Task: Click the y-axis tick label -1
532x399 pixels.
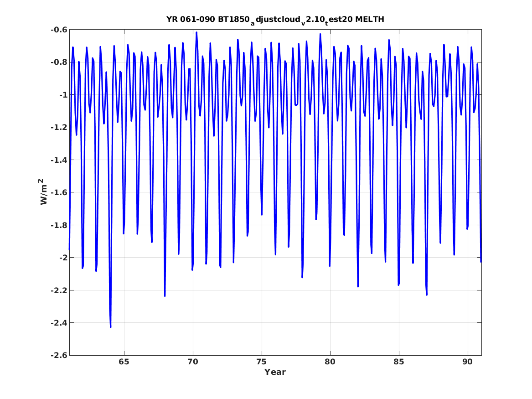Action: (63, 95)
